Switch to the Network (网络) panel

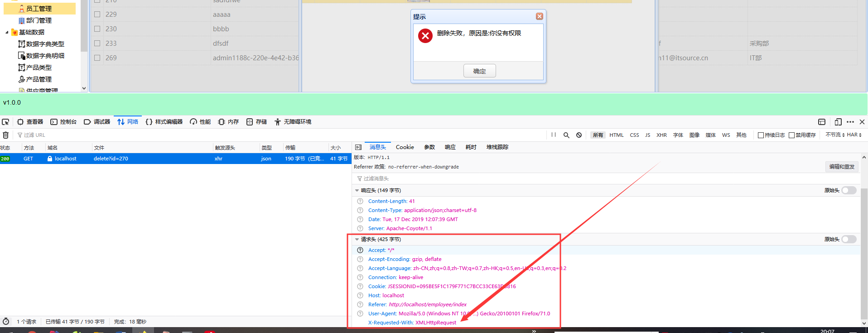128,122
